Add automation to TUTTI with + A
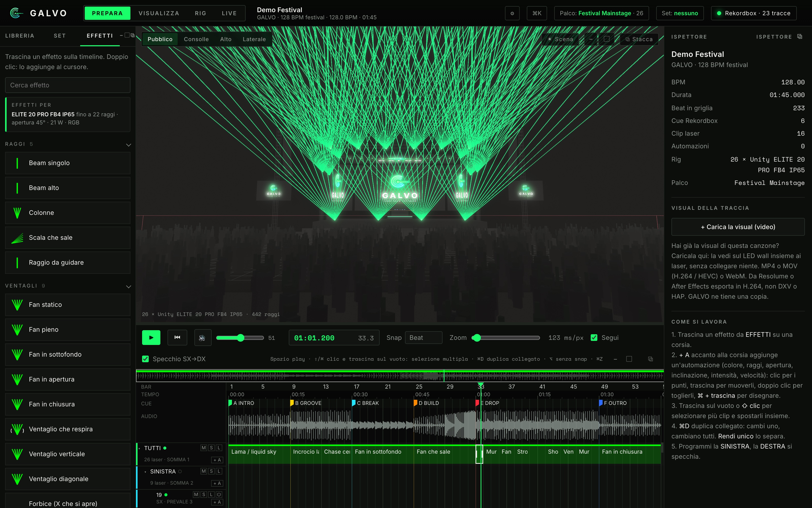This screenshot has height=508, width=812. [217, 460]
